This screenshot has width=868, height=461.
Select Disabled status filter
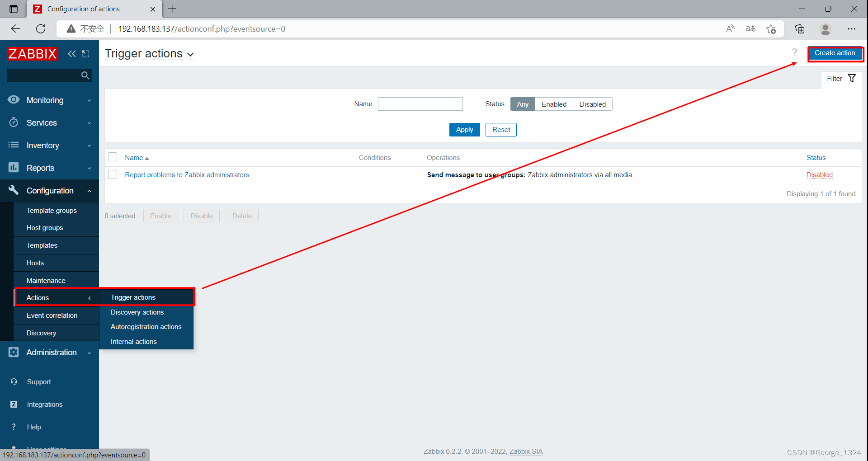click(x=592, y=104)
